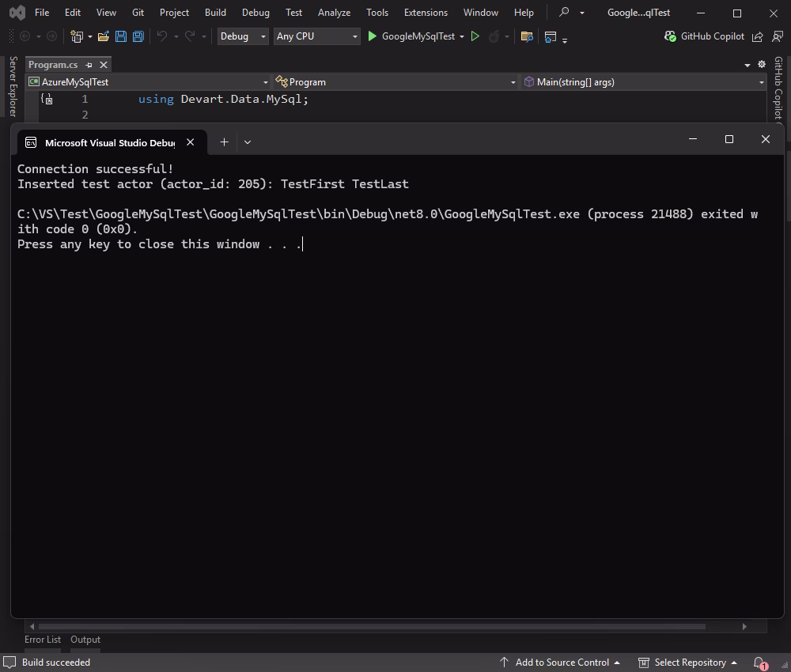Click the Save All toolbar icon
The width and height of the screenshot is (791, 672).
tap(138, 36)
